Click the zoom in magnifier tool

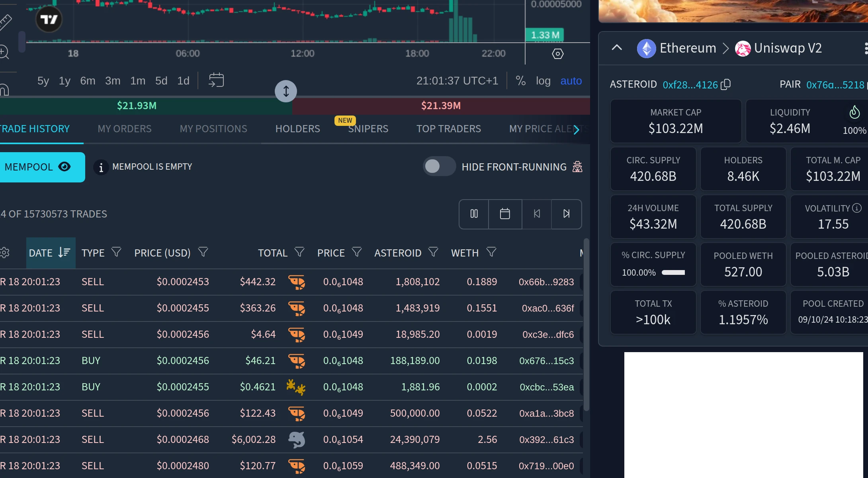pos(4,52)
